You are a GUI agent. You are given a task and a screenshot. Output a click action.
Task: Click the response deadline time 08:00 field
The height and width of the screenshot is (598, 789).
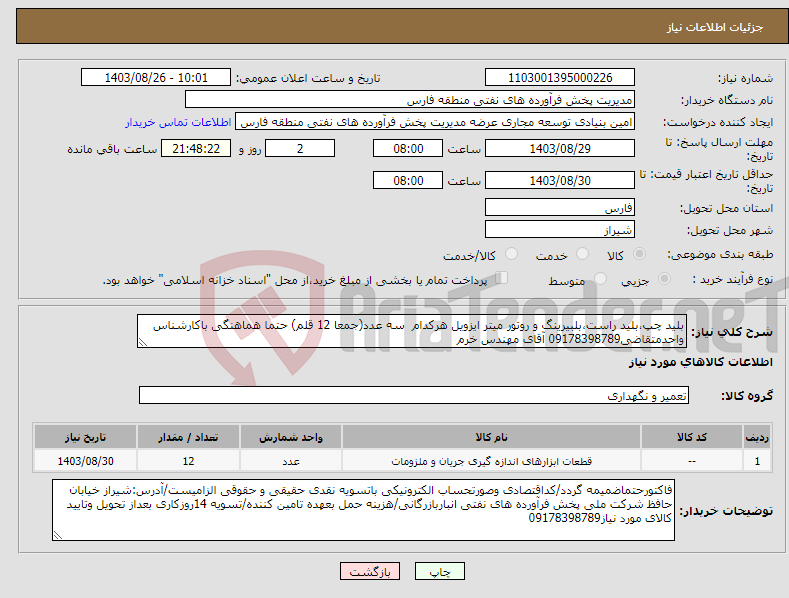[x=408, y=148]
